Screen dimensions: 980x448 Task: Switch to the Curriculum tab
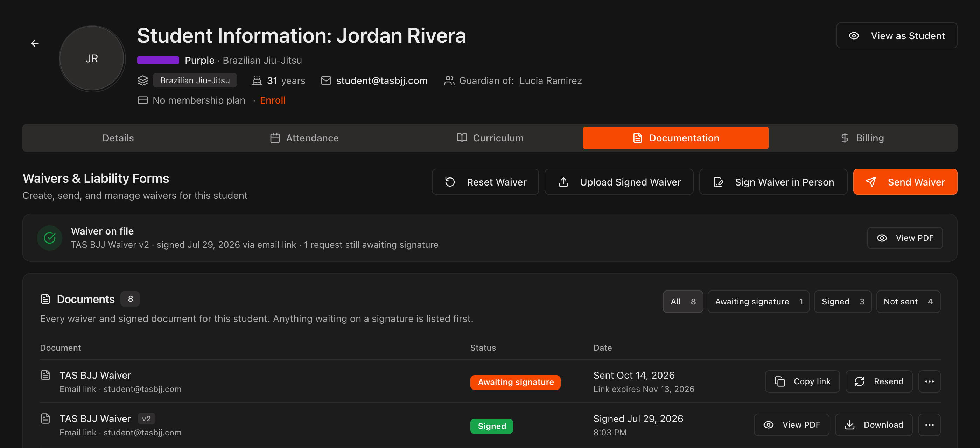click(x=490, y=138)
